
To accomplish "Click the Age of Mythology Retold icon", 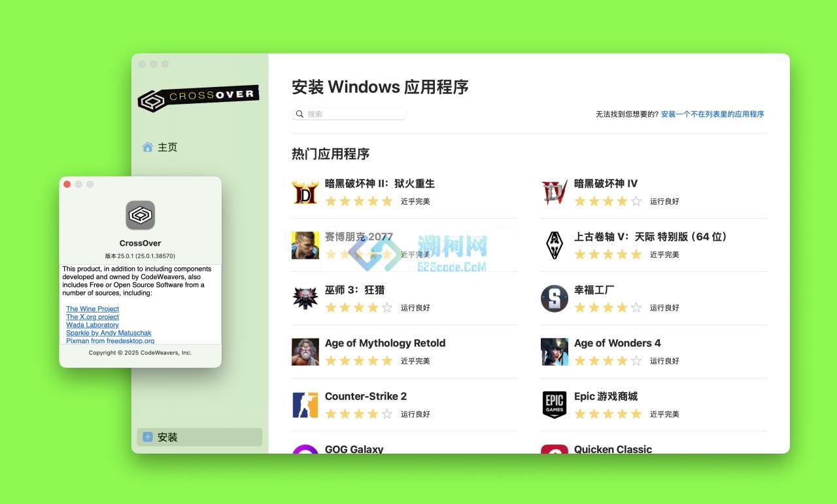I will [305, 352].
